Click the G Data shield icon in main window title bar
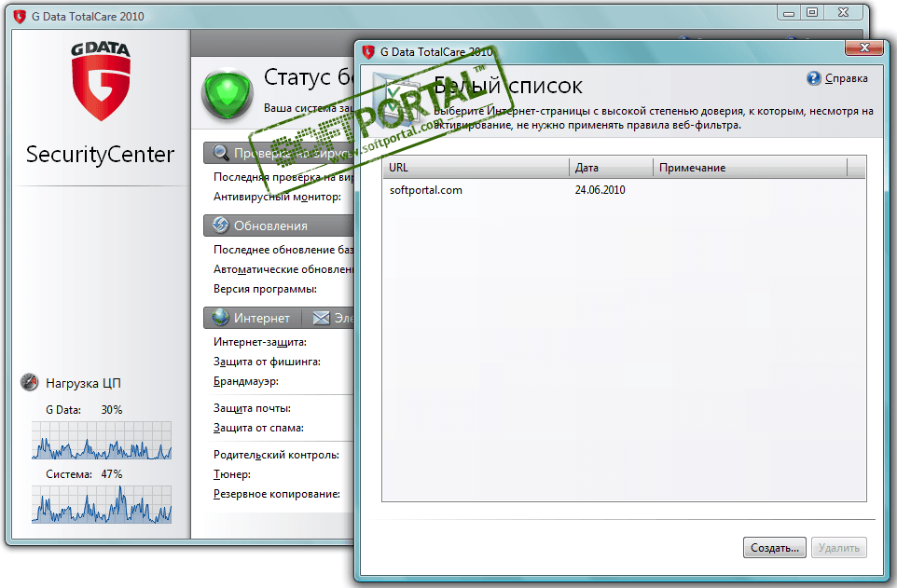The image size is (897, 588). coord(20,17)
